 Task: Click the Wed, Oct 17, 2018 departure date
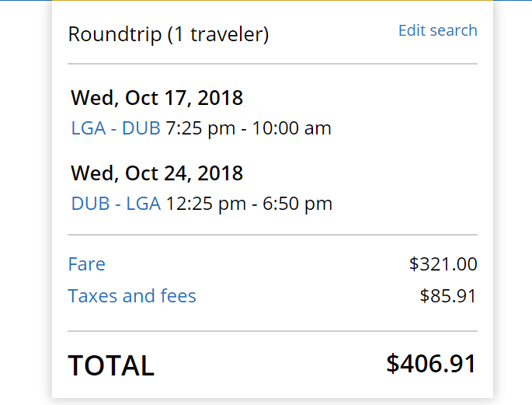[x=157, y=98]
